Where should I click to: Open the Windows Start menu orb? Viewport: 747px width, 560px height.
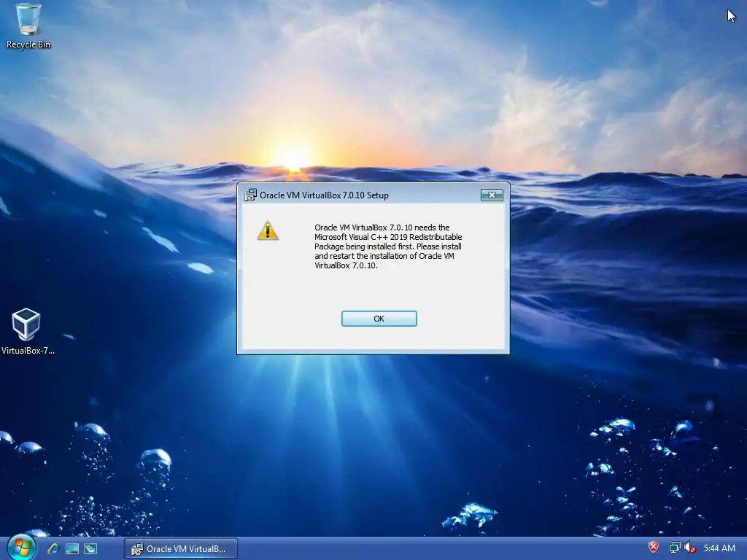[x=21, y=548]
